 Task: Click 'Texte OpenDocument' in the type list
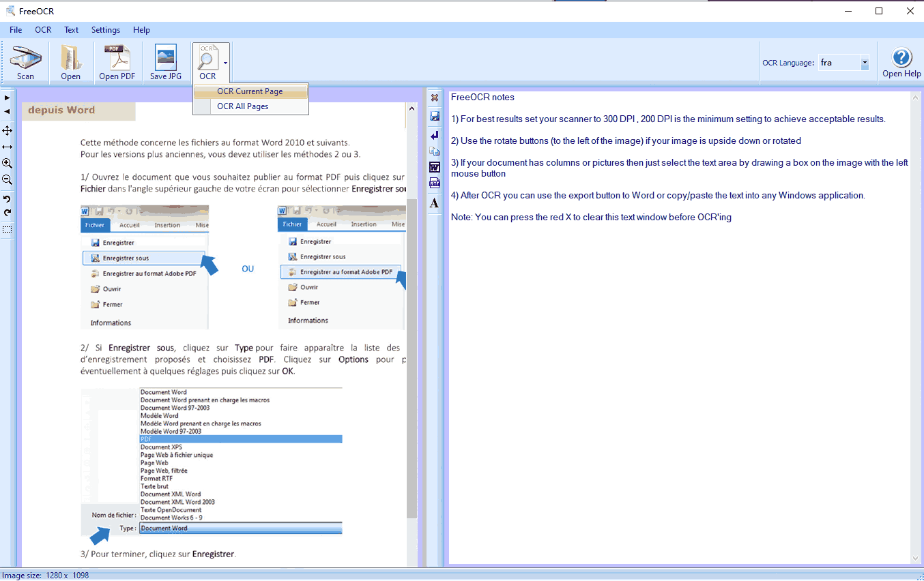pyautogui.click(x=171, y=510)
